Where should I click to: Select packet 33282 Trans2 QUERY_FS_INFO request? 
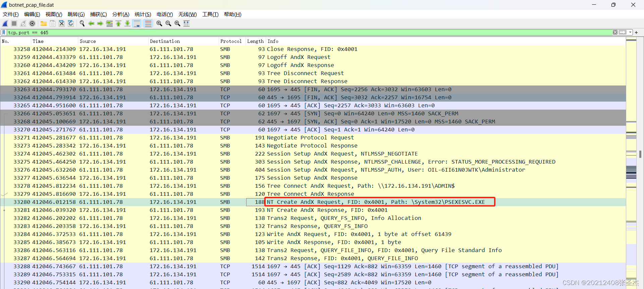click(x=313, y=218)
